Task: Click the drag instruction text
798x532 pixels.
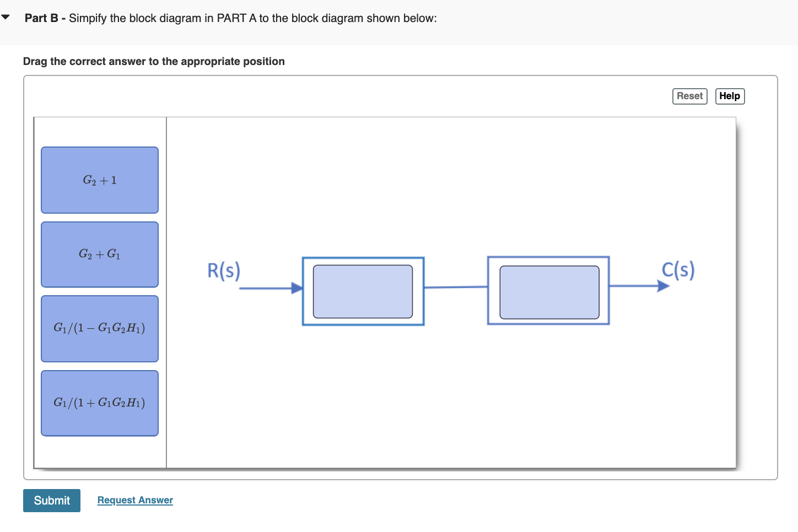Action: coord(153,61)
